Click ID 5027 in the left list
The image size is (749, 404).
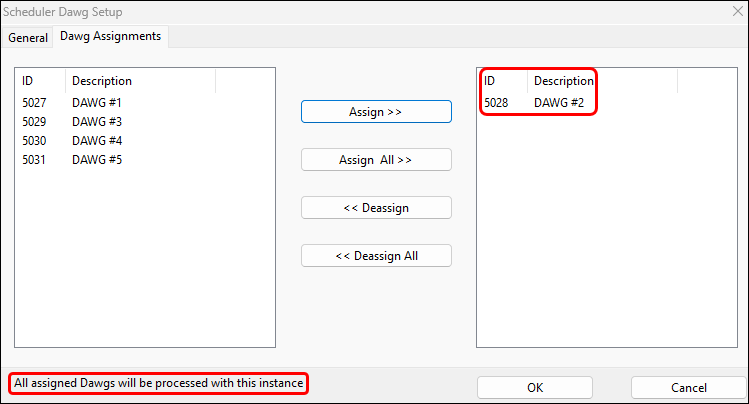click(x=35, y=103)
